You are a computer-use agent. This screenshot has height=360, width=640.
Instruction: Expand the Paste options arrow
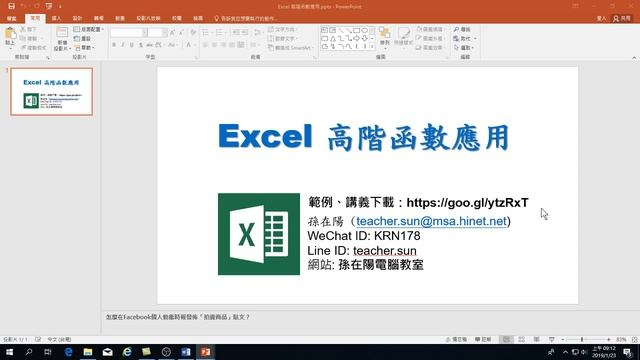coord(10,48)
